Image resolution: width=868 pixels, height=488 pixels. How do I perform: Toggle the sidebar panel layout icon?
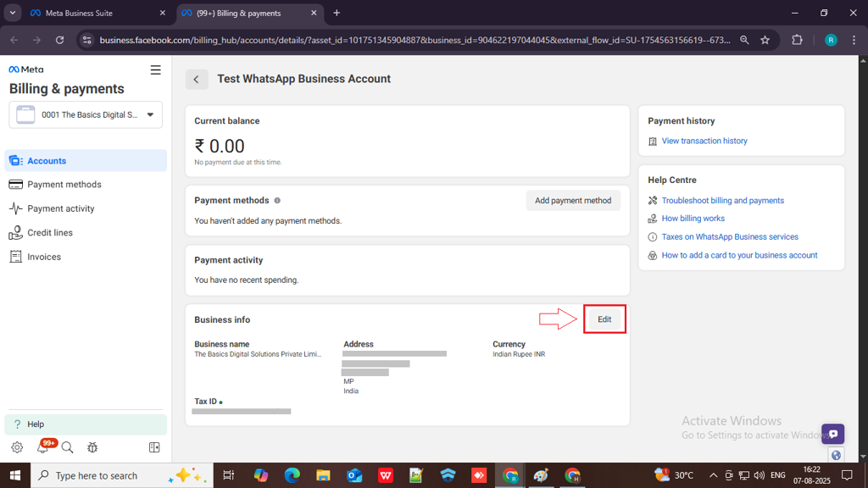(x=154, y=447)
